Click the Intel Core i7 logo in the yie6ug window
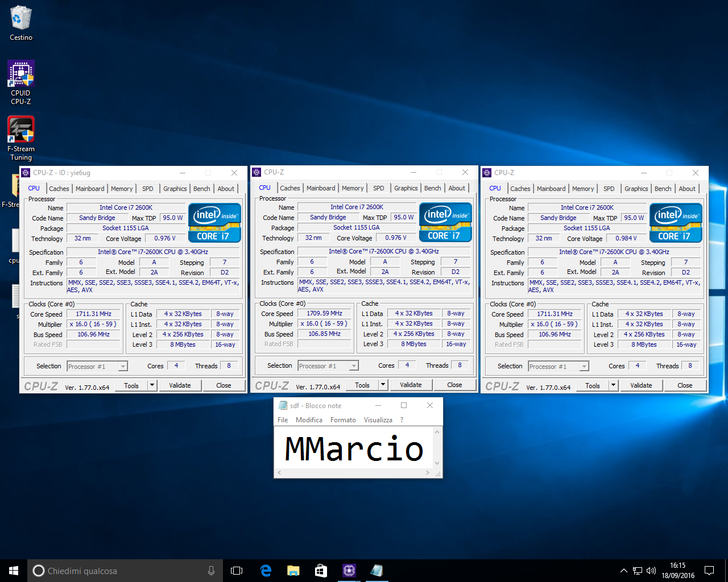This screenshot has width=728, height=582. pos(215,223)
